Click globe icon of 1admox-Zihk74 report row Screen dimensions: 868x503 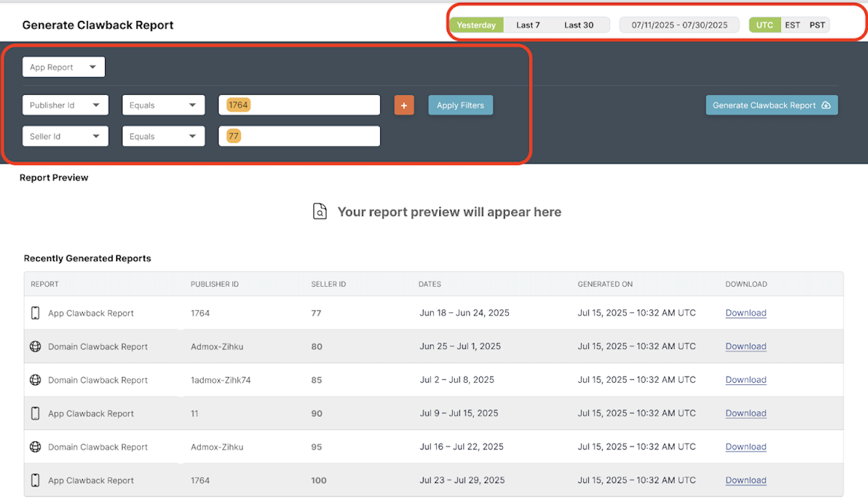click(x=35, y=380)
